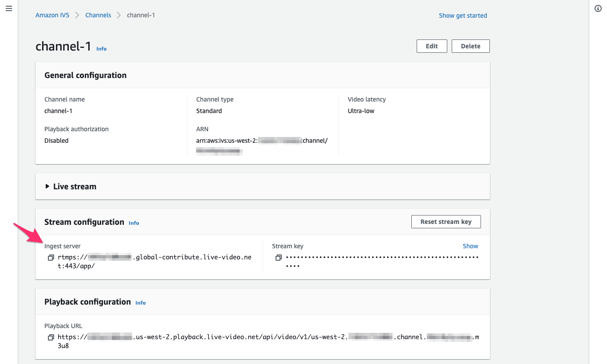This screenshot has width=607, height=364.
Task: Click the Delete channel button
Action: pyautogui.click(x=471, y=46)
